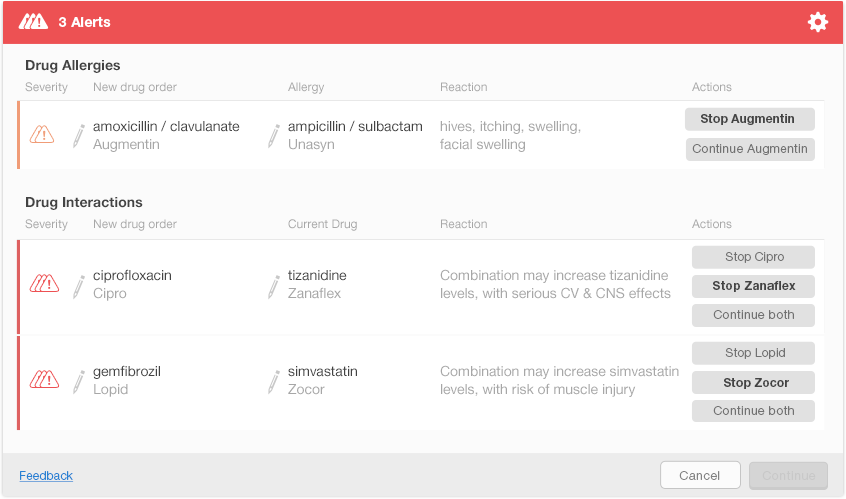Click the Augmentin allergy severity warning icon
Viewport: 846px width, 499px height.
pyautogui.click(x=42, y=135)
